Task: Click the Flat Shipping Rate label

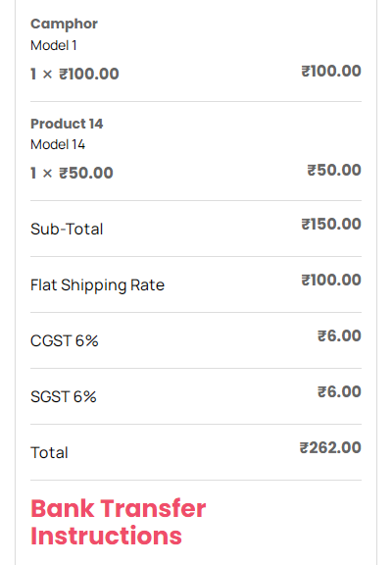Action: coord(97,285)
